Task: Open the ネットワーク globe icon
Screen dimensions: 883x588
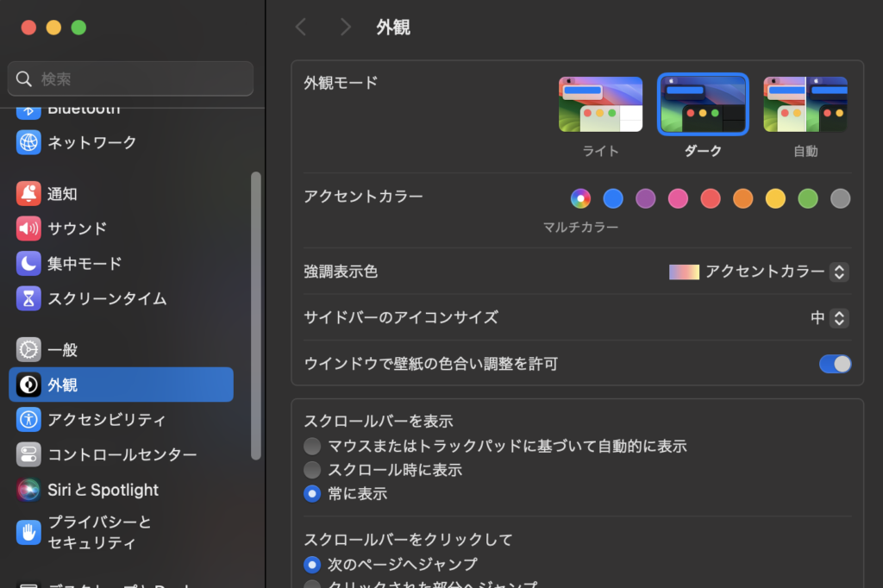Action: coord(28,142)
